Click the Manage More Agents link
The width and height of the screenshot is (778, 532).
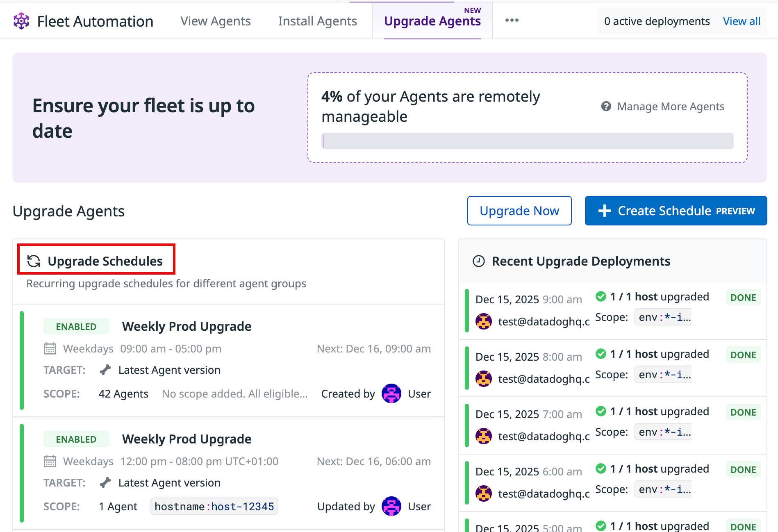tap(671, 107)
